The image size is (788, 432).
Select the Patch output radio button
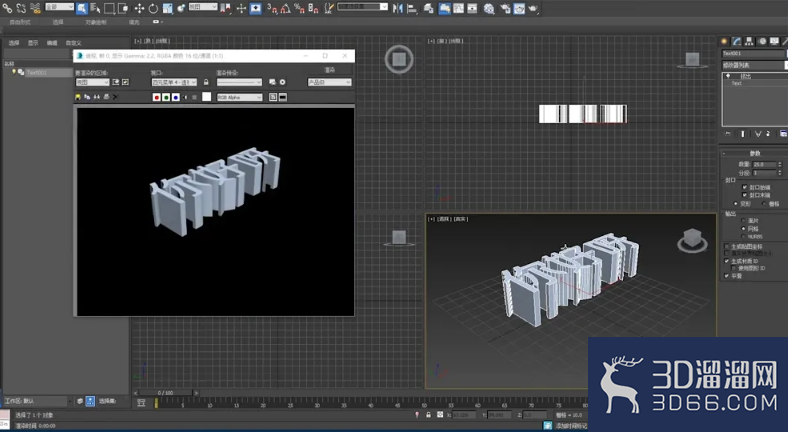coord(743,221)
